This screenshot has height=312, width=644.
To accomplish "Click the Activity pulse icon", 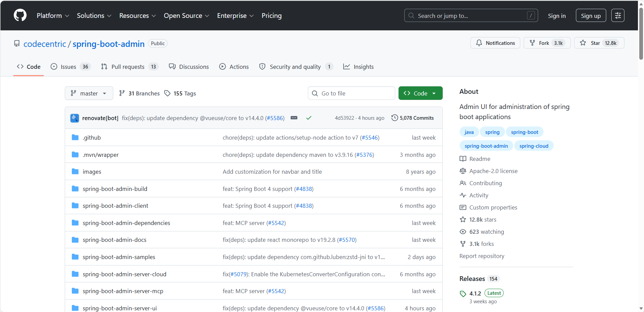I will [x=463, y=195].
